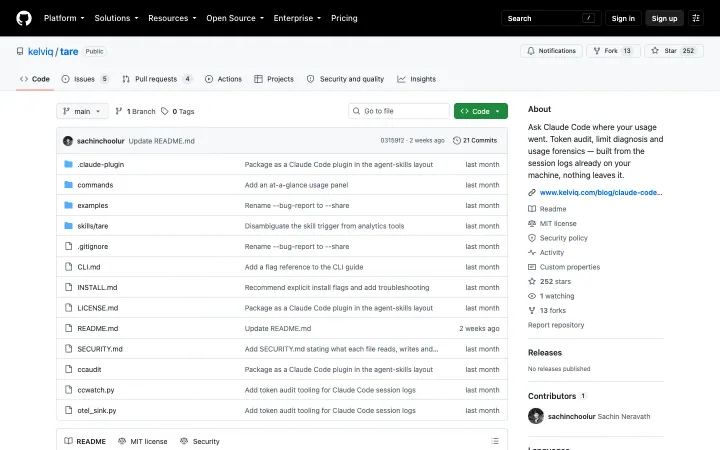Fork the repository
Screen dimensions: 720x450
pos(613,51)
